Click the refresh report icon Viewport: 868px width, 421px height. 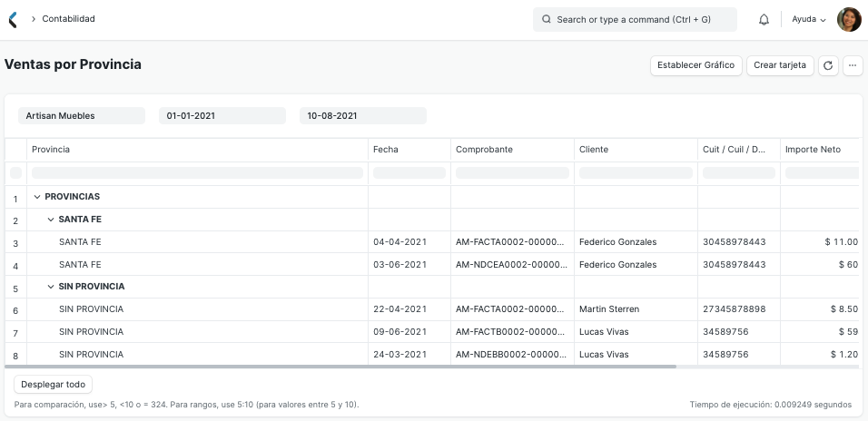[828, 65]
